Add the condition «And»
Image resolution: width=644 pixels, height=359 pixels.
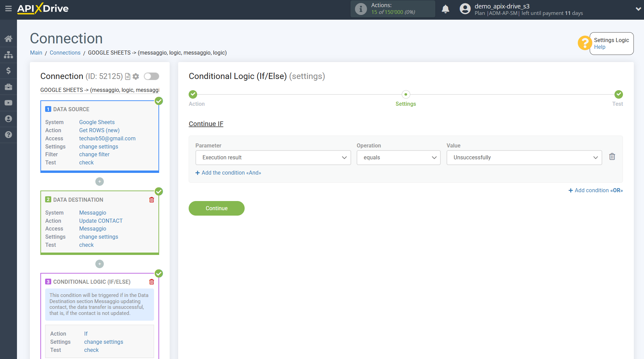coord(228,173)
